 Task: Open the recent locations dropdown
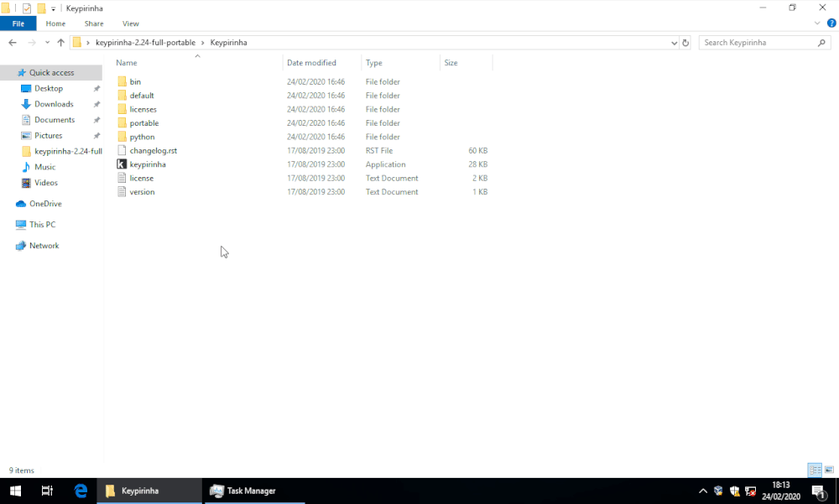pyautogui.click(x=47, y=43)
